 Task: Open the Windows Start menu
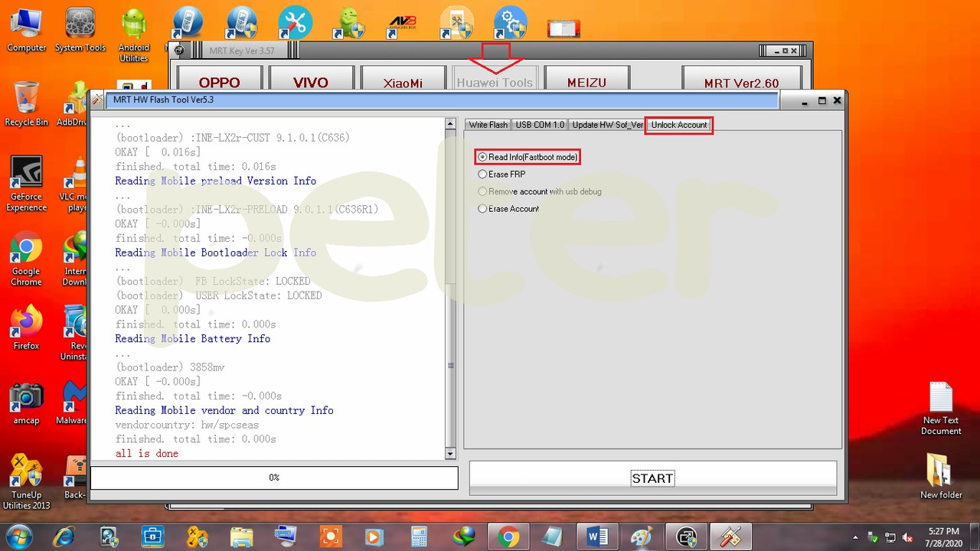click(x=18, y=536)
